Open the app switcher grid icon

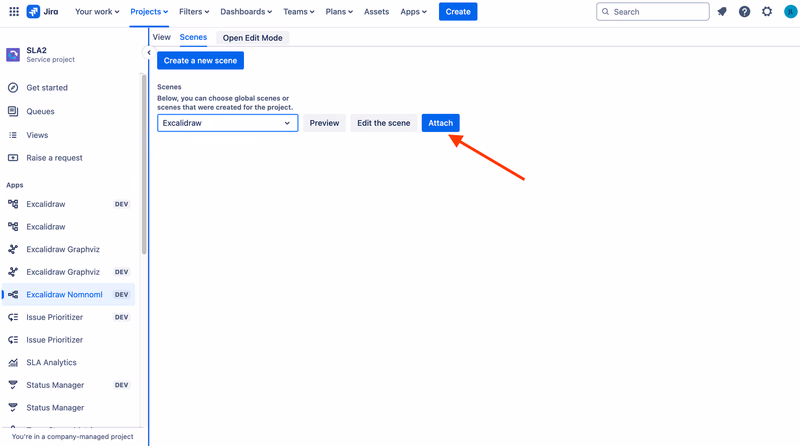point(14,11)
